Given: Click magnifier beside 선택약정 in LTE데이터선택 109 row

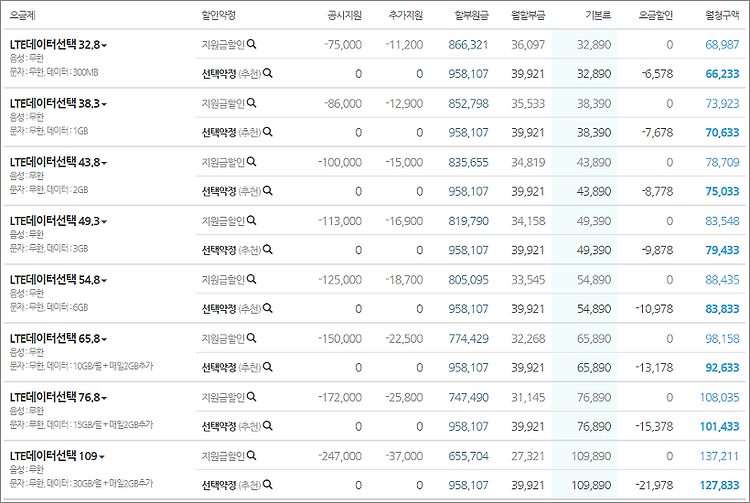Looking at the screenshot, I should coord(268,485).
